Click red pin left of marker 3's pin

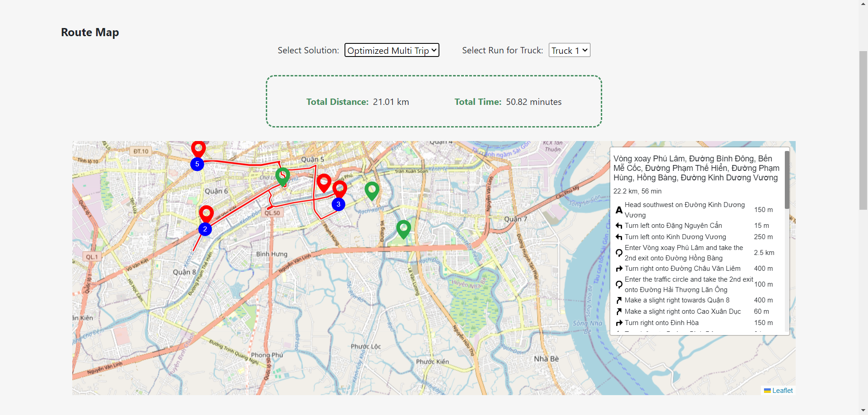tap(324, 182)
